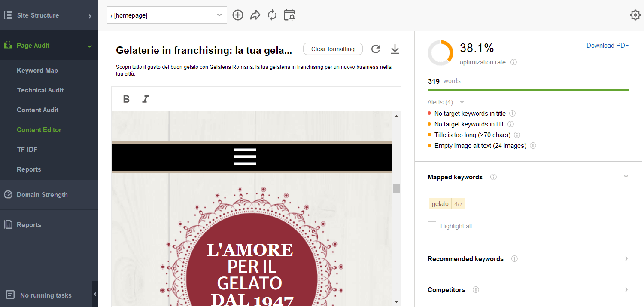Viewport: 644px width, 307px height.
Task: Apply italic formatting with I icon
Action: (x=146, y=99)
